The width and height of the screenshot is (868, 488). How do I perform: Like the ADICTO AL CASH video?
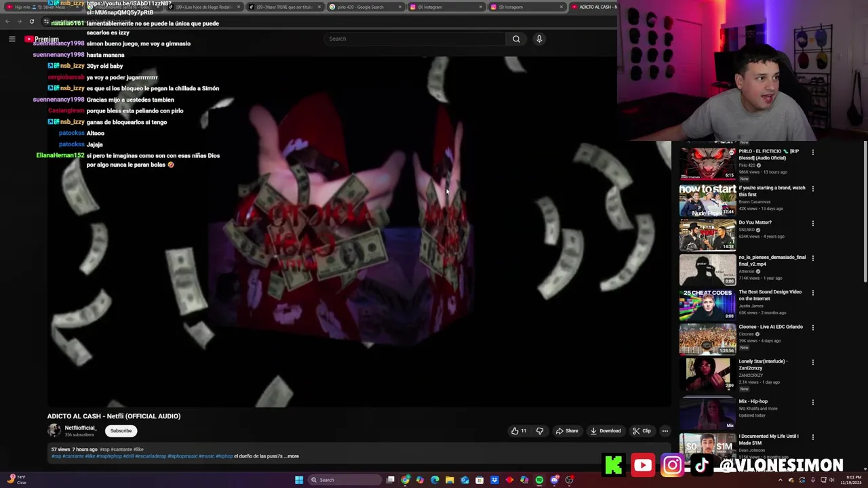pyautogui.click(x=519, y=431)
